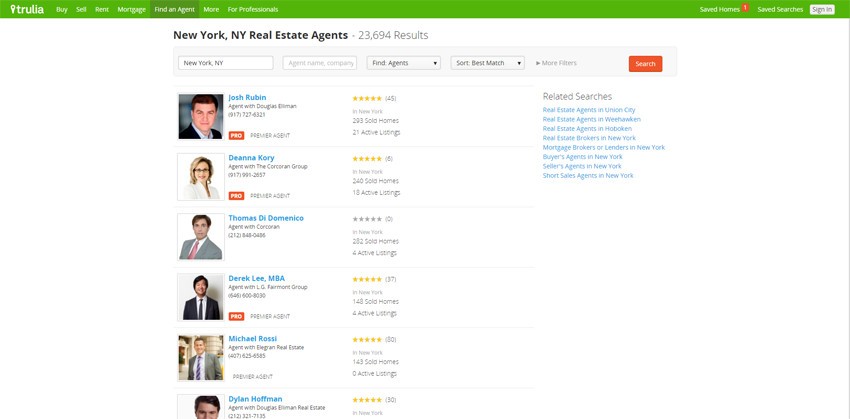Click "293 Sold Homes" text
This screenshot has height=419, width=850.
[375, 120]
